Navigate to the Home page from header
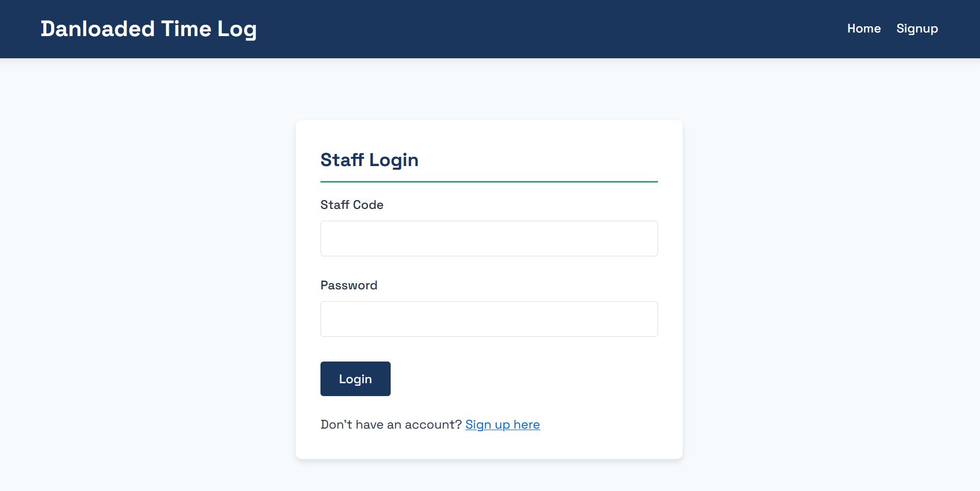The image size is (980, 491). pyautogui.click(x=863, y=29)
